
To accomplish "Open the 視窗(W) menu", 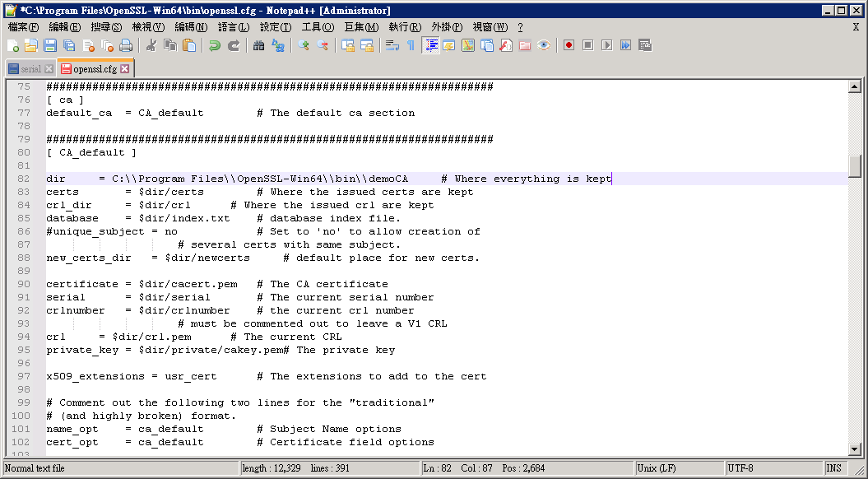I will (490, 27).
